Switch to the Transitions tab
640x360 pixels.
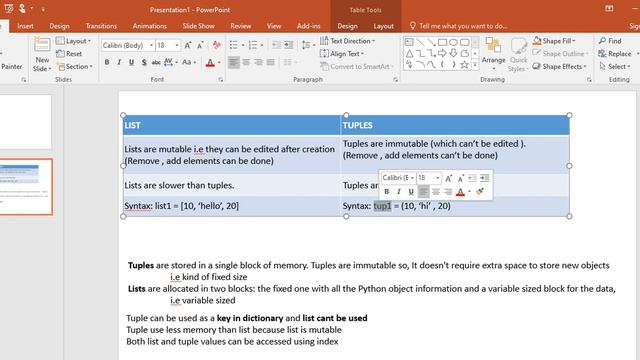pos(101,26)
